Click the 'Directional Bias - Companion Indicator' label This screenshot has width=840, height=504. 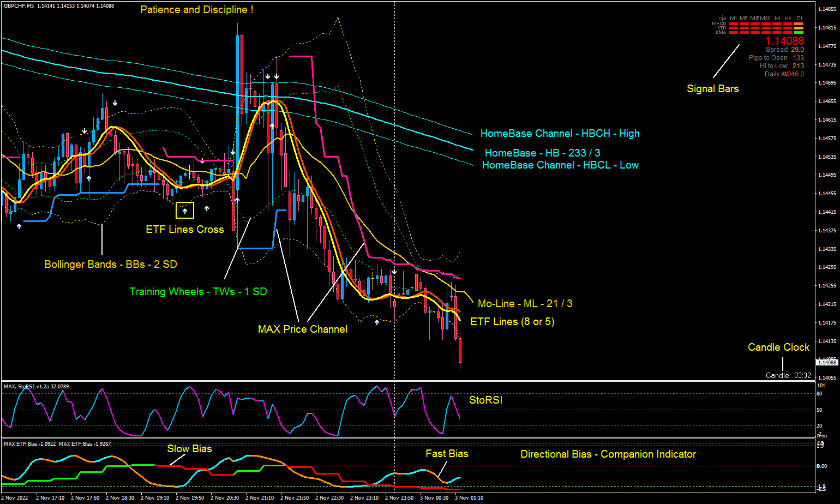click(608, 454)
